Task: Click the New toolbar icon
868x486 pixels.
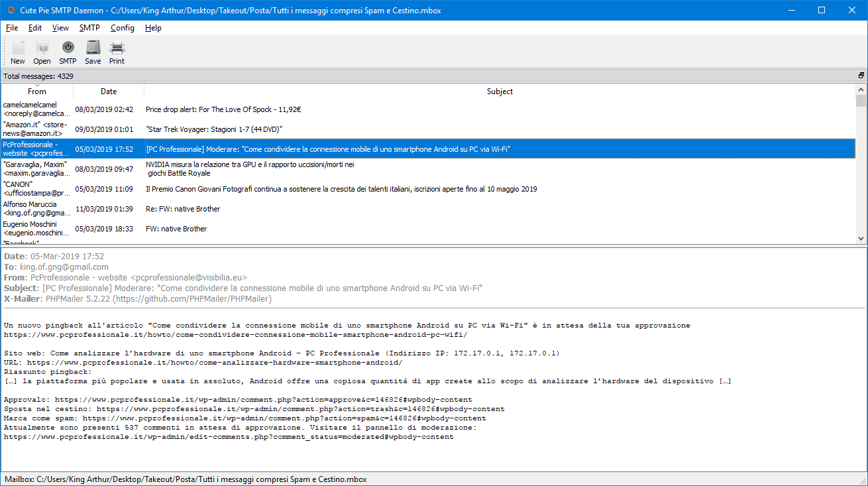Action: [x=18, y=48]
